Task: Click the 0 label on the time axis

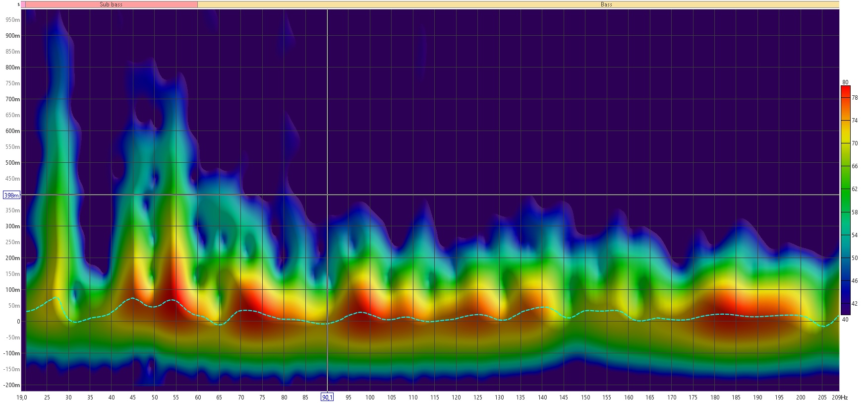Action: 18,322
